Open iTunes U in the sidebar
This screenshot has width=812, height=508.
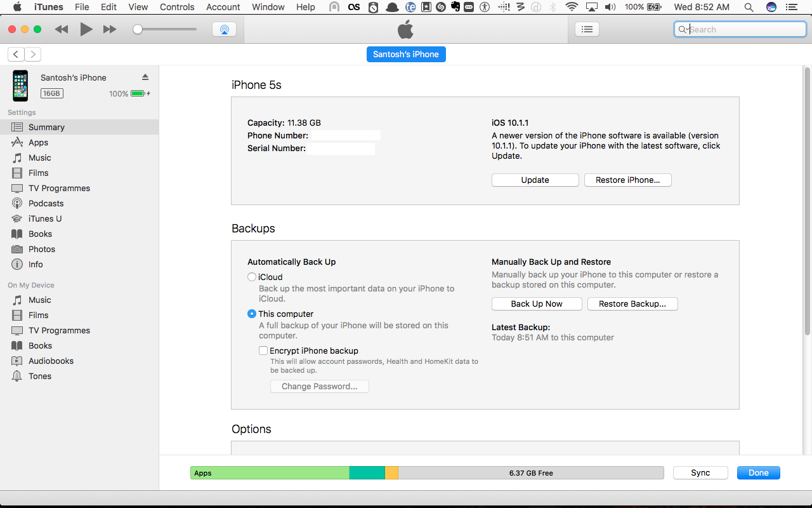click(79, 218)
